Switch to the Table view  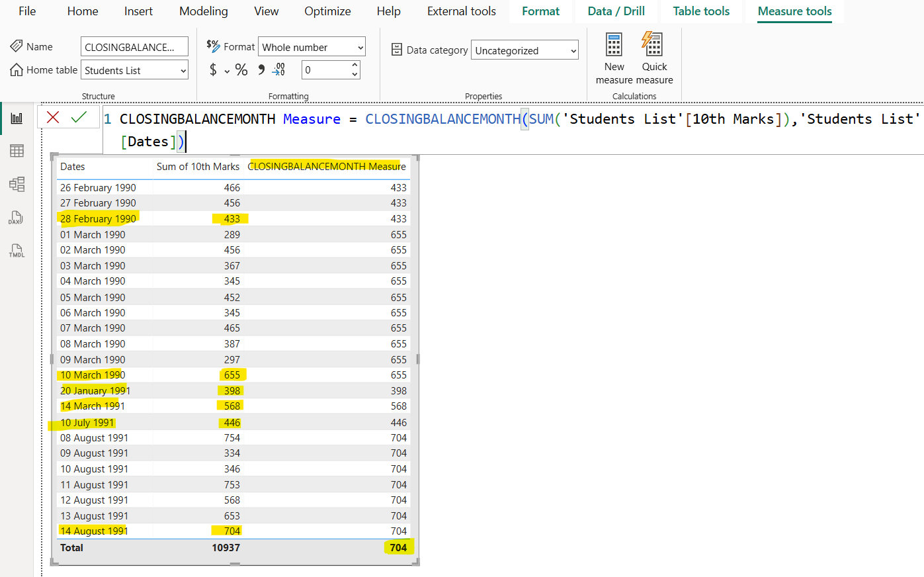click(x=17, y=151)
